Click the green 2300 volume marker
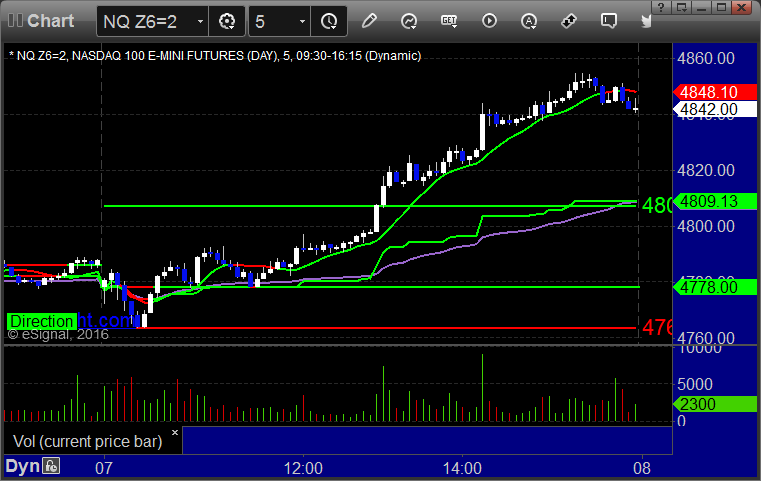 [715, 404]
